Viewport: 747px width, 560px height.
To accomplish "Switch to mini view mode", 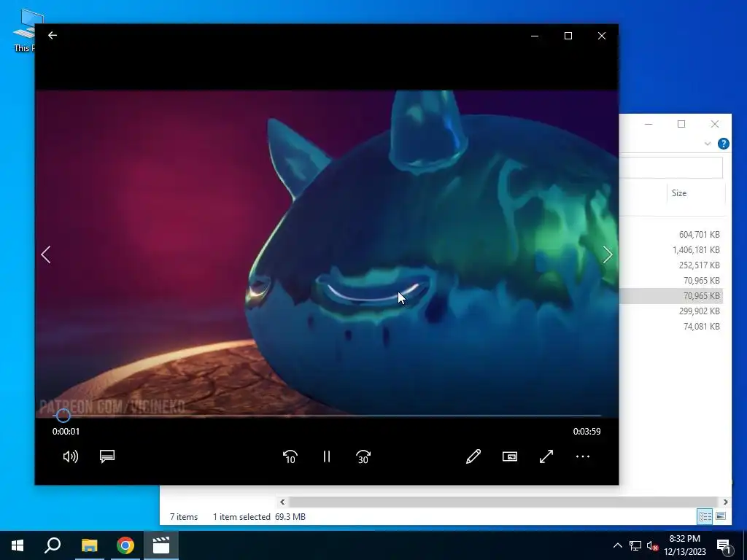I will coord(510,456).
